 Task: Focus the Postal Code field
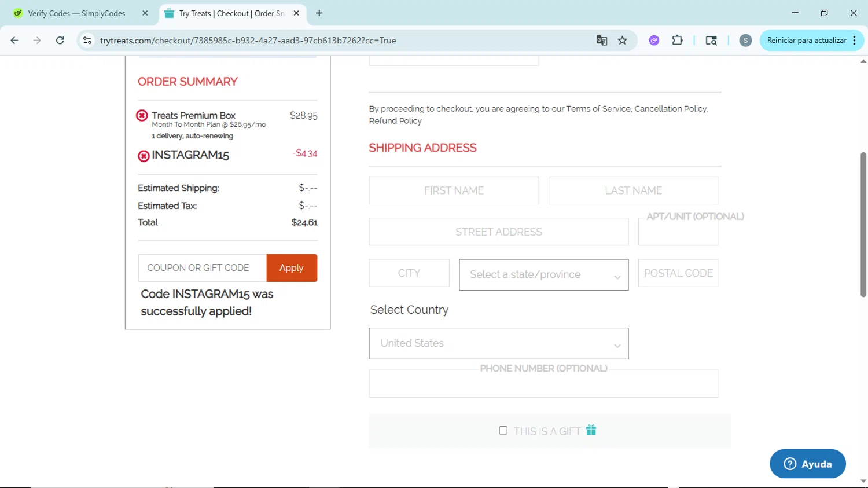click(x=678, y=273)
